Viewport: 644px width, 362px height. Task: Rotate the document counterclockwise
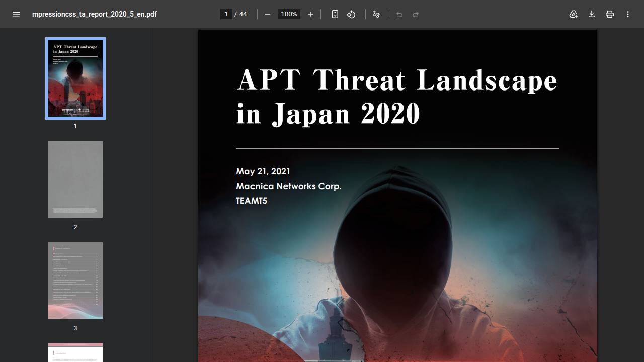coord(351,14)
